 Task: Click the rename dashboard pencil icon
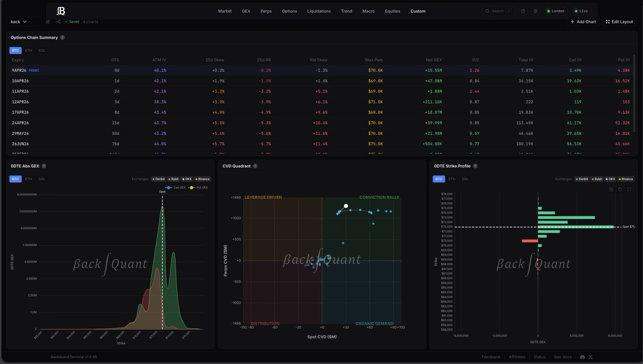(48, 22)
